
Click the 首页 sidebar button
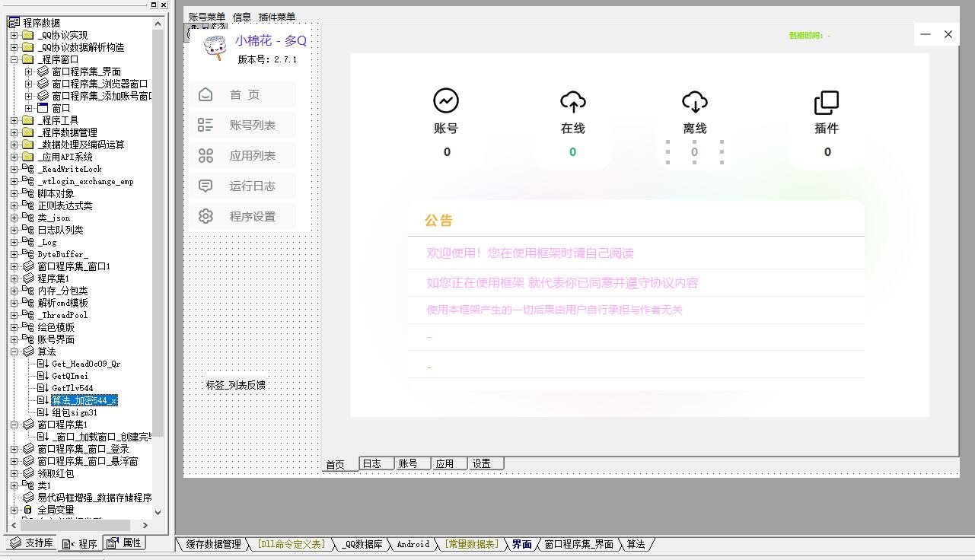pyautogui.click(x=244, y=94)
